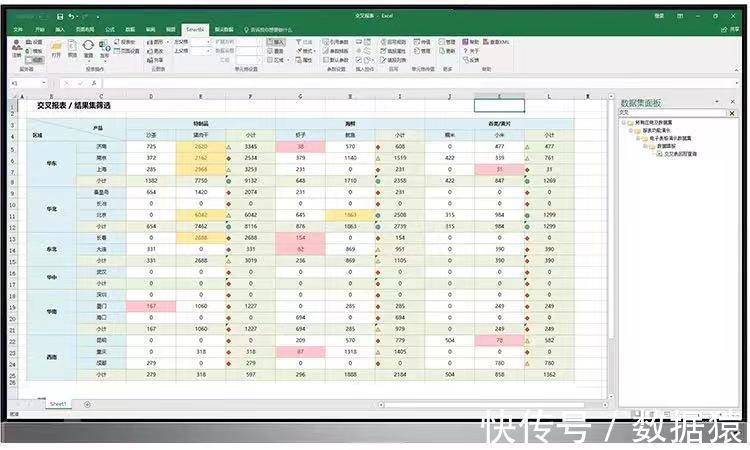Image resolution: width=750 pixels, height=450 pixels.
Task: Click the 华北 region header cell
Action: (52, 209)
